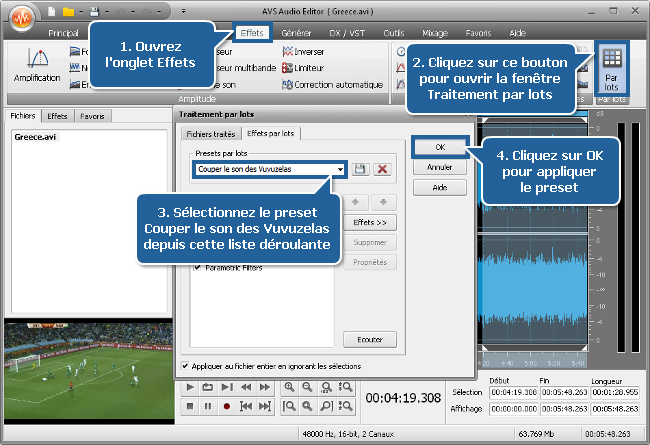The image size is (650, 445).
Task: Save the batch preset with floppy icon
Action: click(360, 169)
